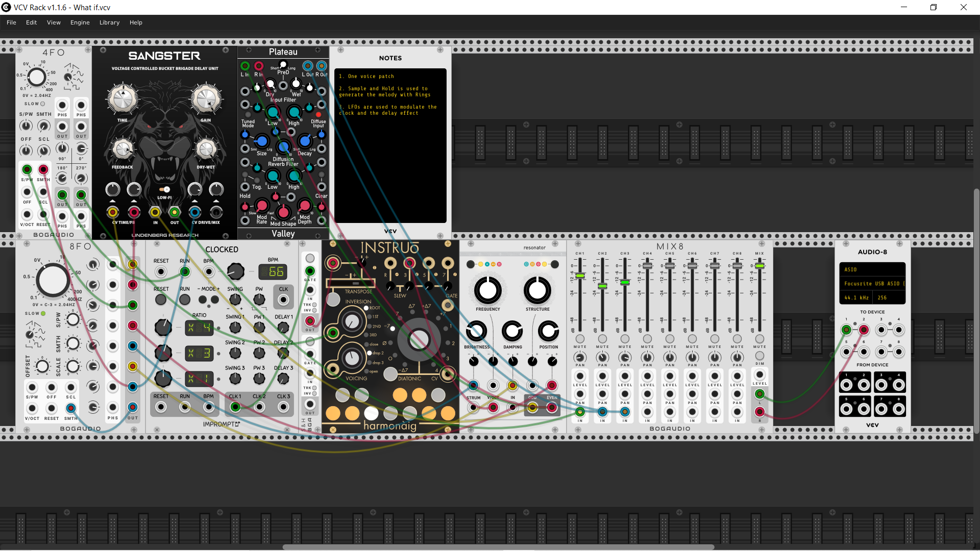Click inside the NOTES text area
980x551 pixels.
[390, 145]
